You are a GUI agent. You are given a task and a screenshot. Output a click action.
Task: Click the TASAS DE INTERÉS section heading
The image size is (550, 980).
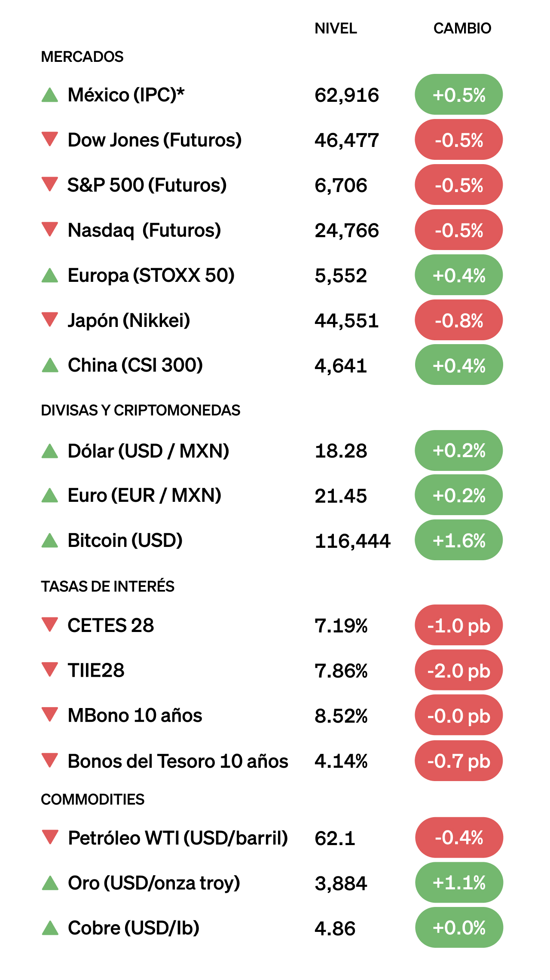(107, 586)
